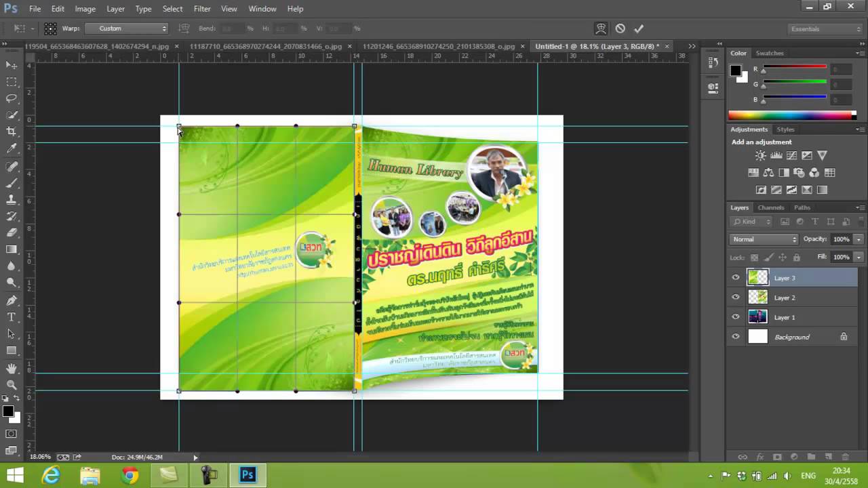868x488 pixels.
Task: Select the Horizontal Type tool
Action: [x=12, y=317]
